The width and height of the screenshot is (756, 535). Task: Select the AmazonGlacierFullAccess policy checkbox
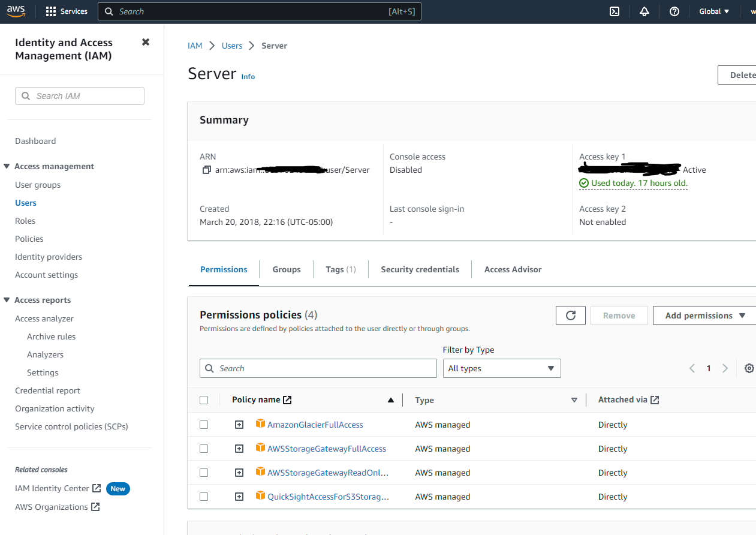[x=204, y=425]
